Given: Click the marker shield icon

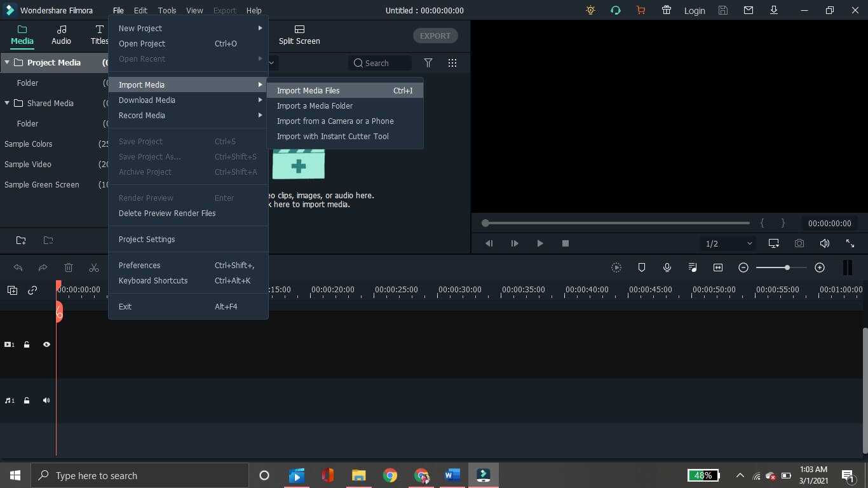Looking at the screenshot, I should pyautogui.click(x=642, y=268).
